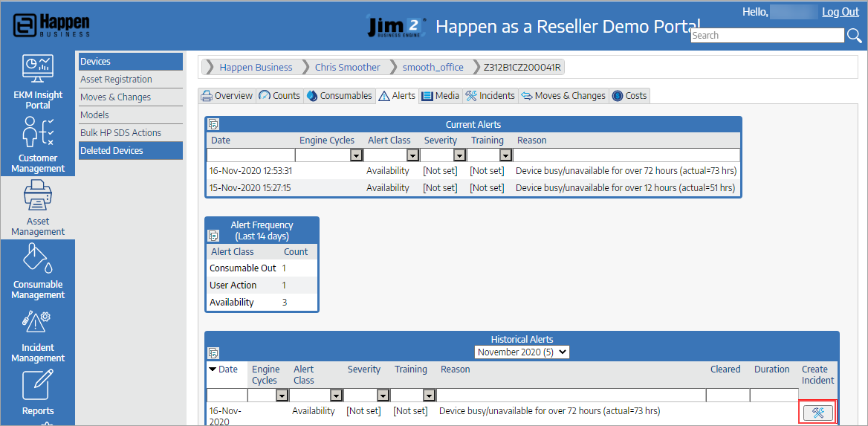Click the Historical Alerts Cleared column header

coord(725,369)
